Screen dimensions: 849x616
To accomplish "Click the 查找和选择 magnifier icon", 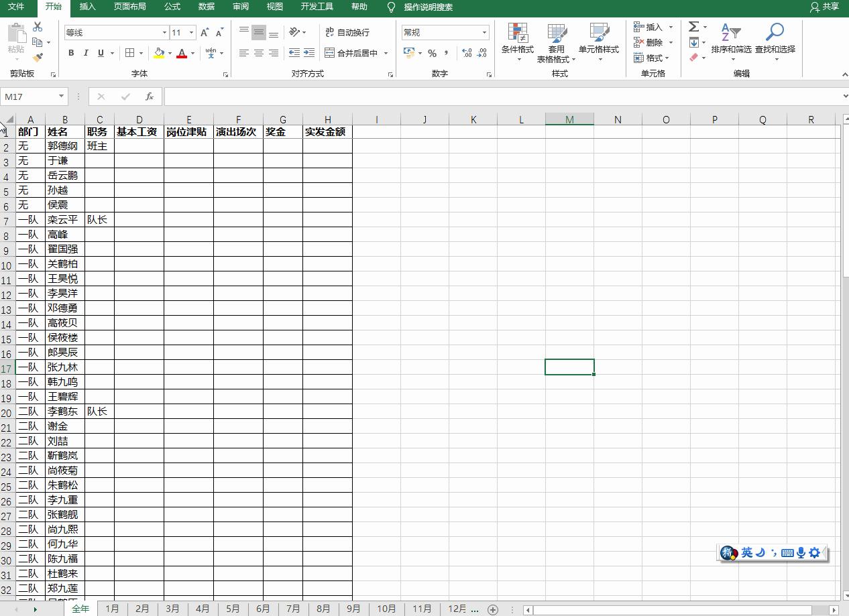I will coord(776,32).
